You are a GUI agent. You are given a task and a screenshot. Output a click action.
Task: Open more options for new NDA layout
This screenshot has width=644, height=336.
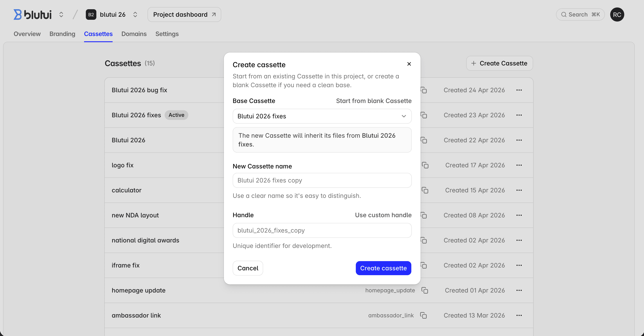point(519,215)
